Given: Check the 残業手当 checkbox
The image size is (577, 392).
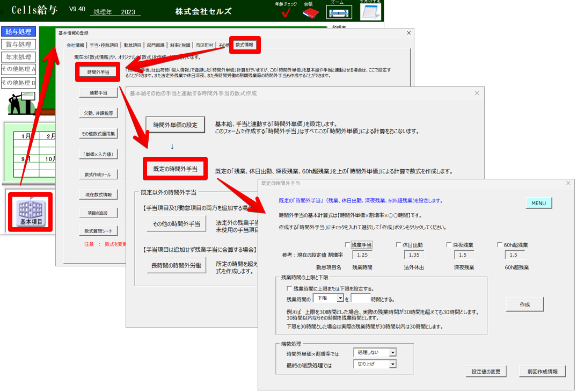Looking at the screenshot, I should tap(347, 245).
